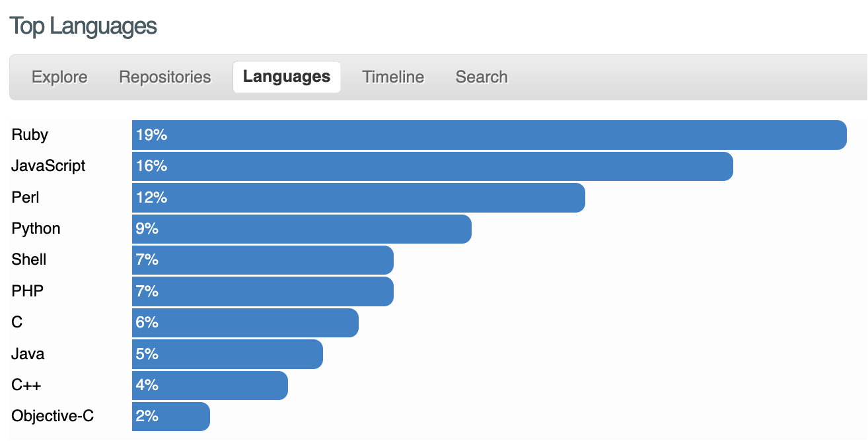Screen dimensions: 868x441
Task: Open the Explore tab
Action: tap(59, 77)
